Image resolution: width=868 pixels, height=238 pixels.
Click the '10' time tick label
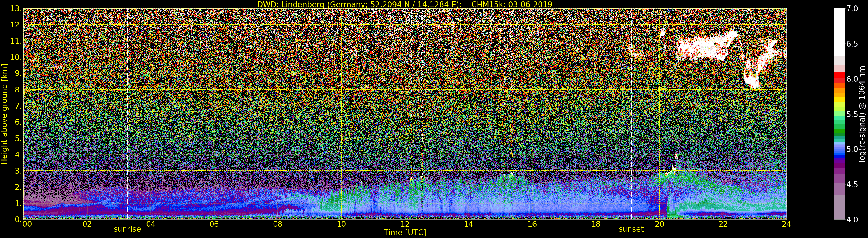click(x=341, y=224)
